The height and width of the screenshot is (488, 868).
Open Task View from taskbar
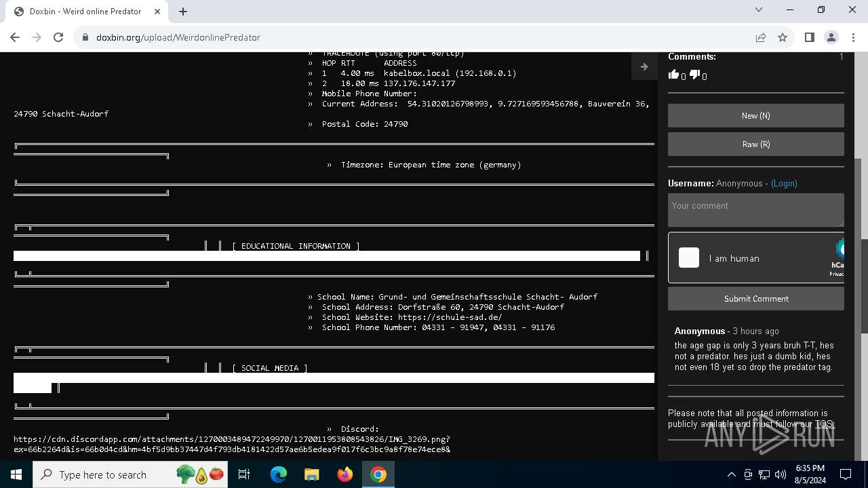pos(244,474)
